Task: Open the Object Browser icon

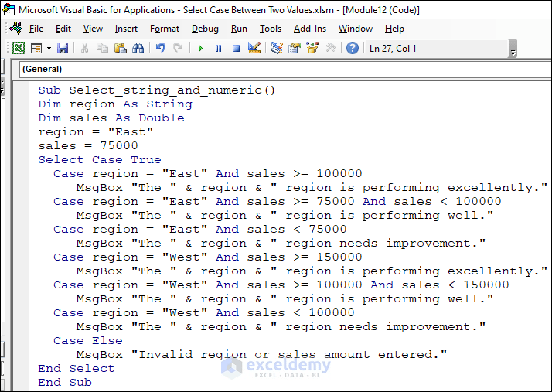Action: (312, 47)
